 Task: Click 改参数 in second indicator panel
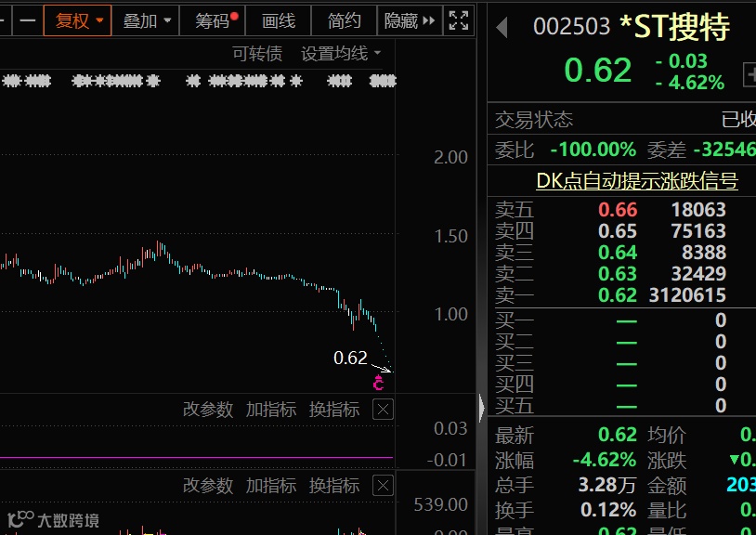coord(208,486)
